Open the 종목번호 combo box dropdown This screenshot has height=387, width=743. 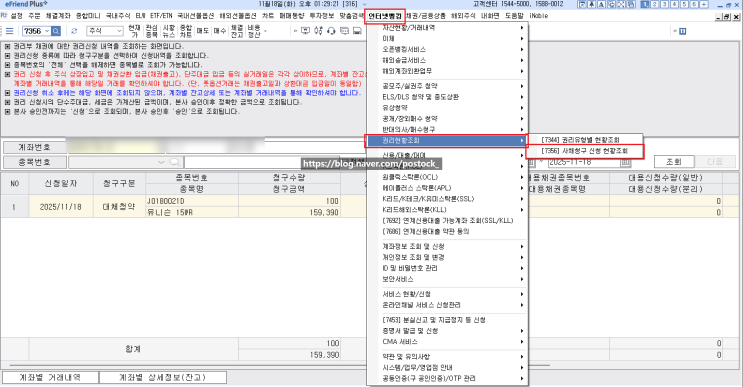(x=161, y=162)
